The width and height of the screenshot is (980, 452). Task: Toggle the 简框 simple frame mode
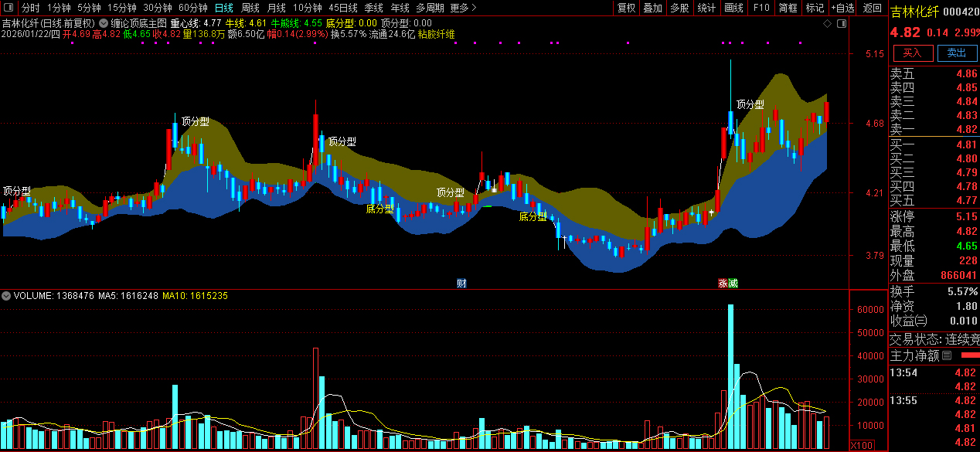point(788,8)
